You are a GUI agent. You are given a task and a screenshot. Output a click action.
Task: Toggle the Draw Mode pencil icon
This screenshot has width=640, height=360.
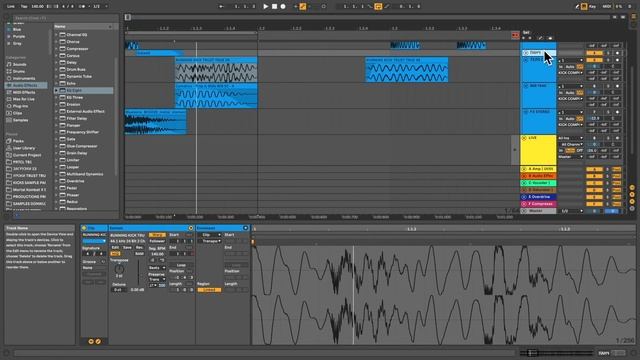pos(577,7)
